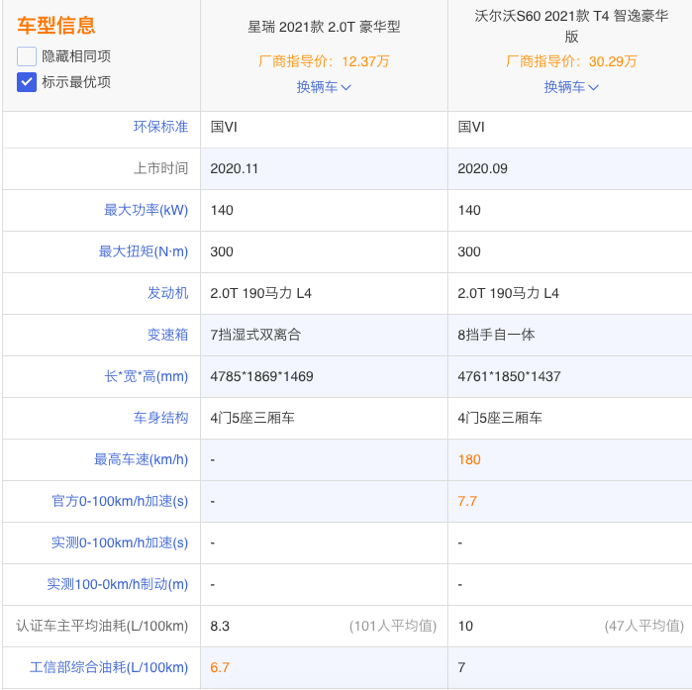Click the 认证车主平均油耗(L/100km) row label

(x=102, y=626)
